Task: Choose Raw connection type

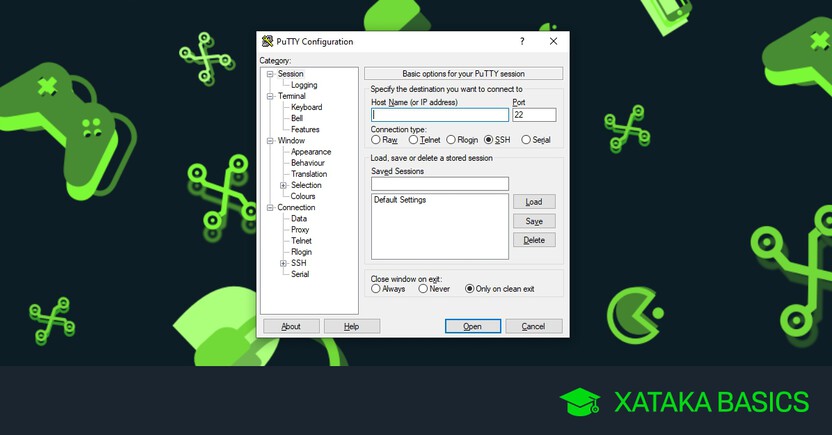Action: [376, 140]
